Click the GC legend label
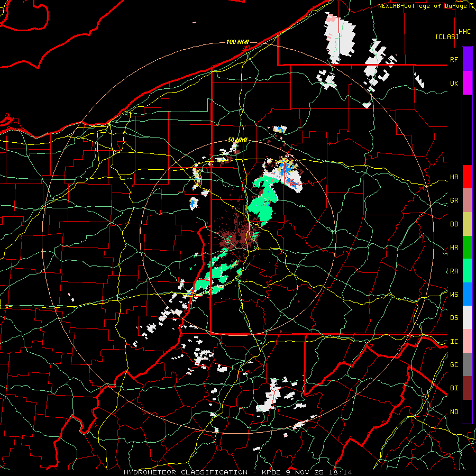Viewport: 476px width, 476px height. [454, 365]
